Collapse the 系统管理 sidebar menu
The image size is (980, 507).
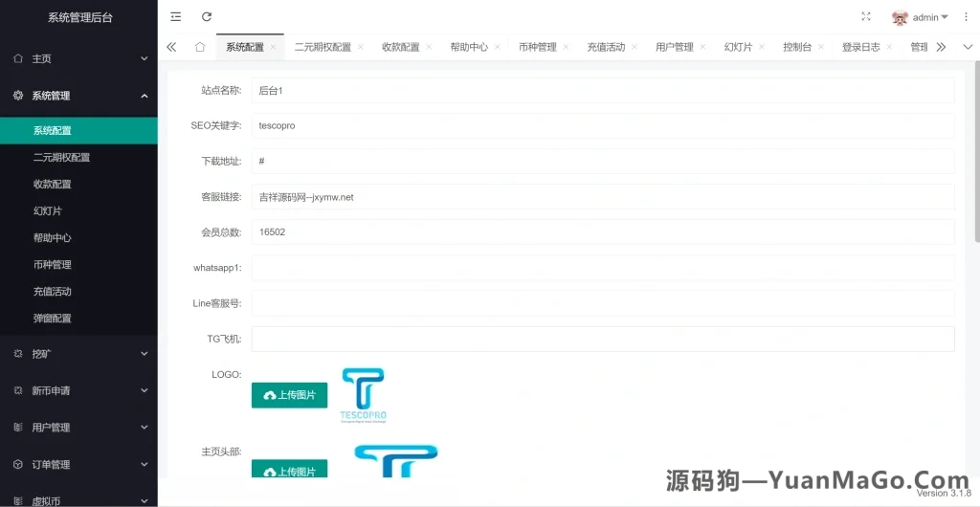[78, 96]
